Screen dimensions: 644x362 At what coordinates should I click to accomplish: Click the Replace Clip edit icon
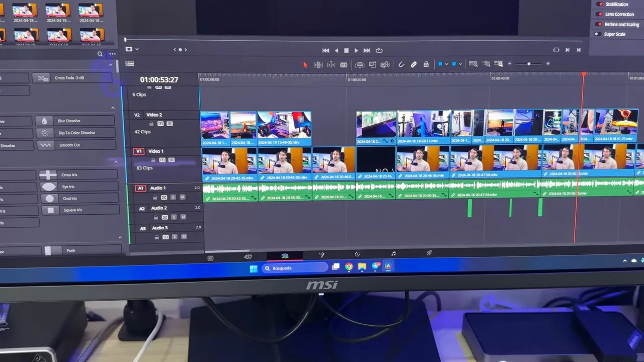385,65
